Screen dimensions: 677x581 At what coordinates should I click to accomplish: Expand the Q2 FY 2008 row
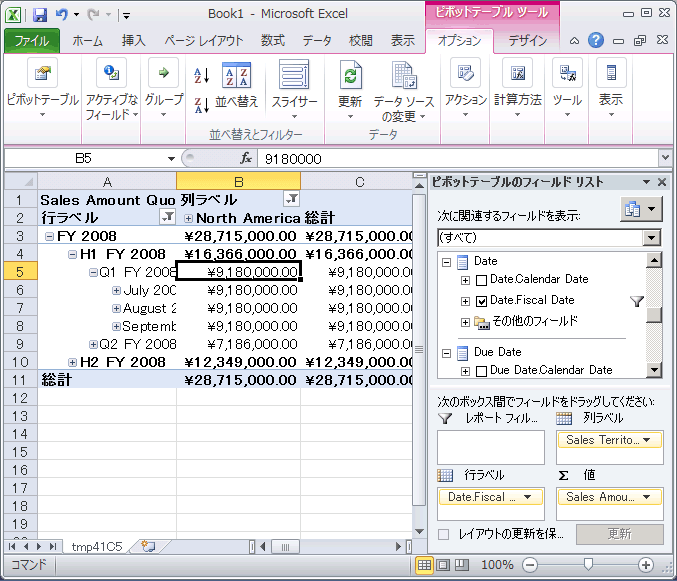tap(93, 344)
